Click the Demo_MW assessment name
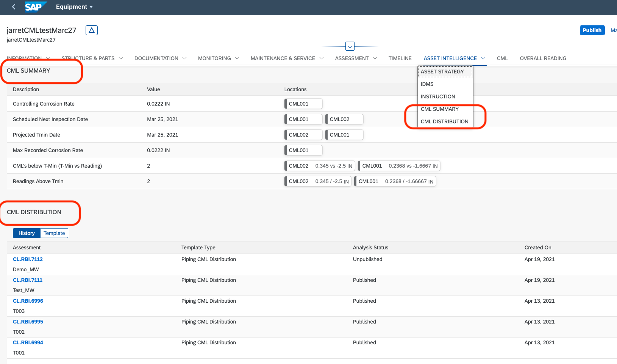The image size is (617, 364). pyautogui.click(x=26, y=269)
